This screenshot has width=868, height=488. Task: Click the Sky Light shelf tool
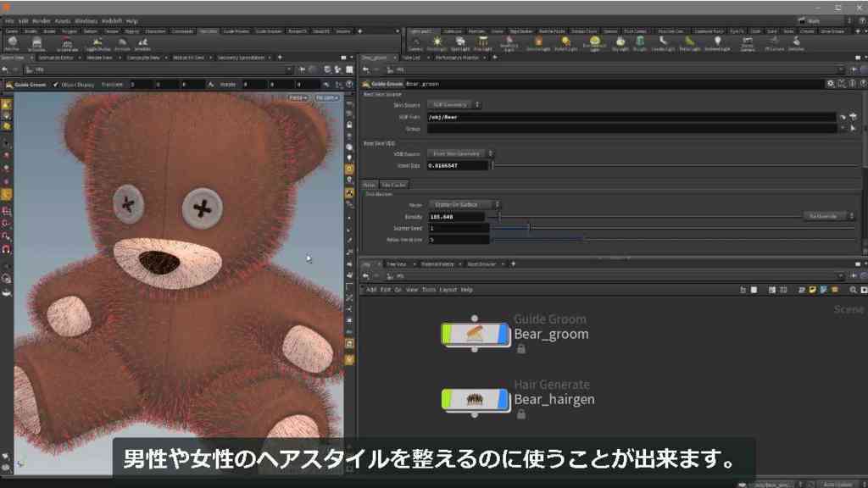[x=620, y=43]
